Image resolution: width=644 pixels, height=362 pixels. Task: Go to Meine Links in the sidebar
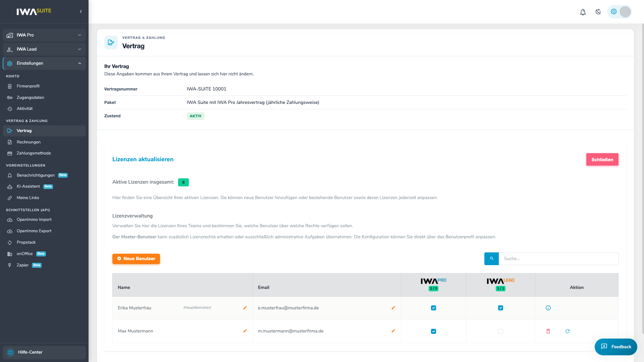pos(44,198)
